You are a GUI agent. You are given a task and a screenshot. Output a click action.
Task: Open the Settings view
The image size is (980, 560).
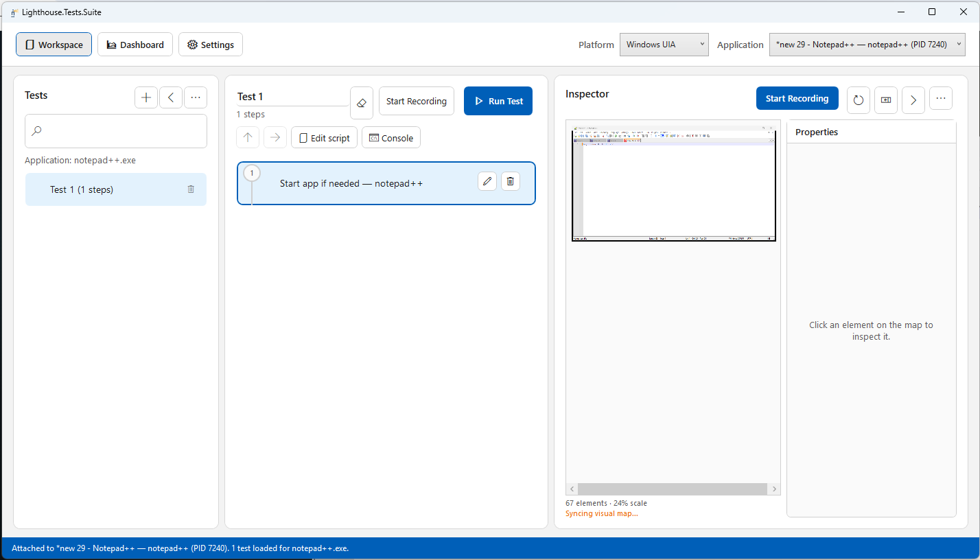pyautogui.click(x=211, y=45)
